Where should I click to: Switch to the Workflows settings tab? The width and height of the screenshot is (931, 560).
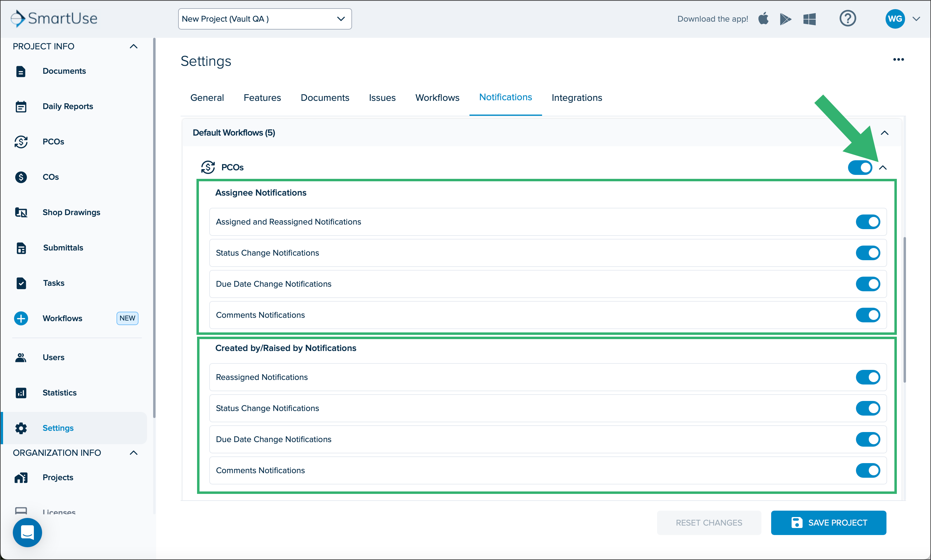point(437,98)
